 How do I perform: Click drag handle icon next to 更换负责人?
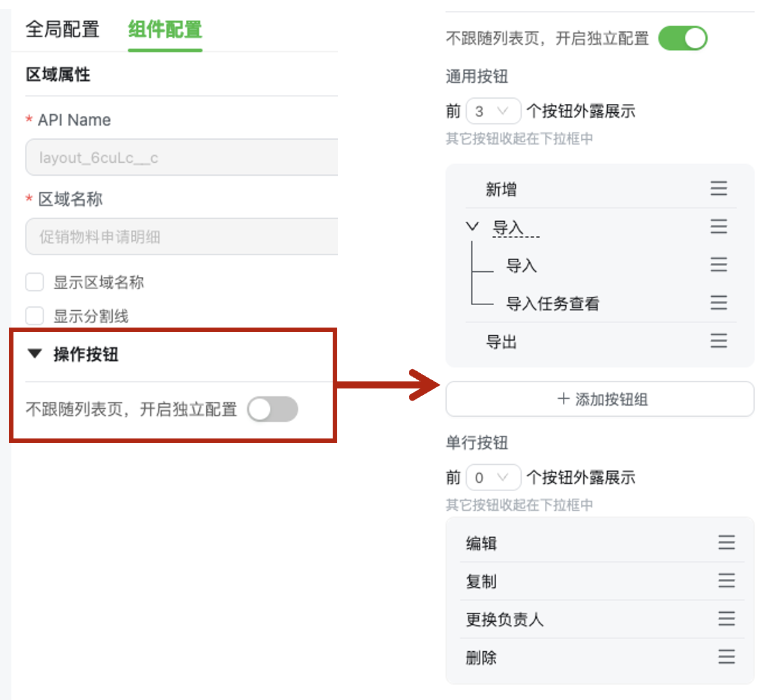coord(726,618)
